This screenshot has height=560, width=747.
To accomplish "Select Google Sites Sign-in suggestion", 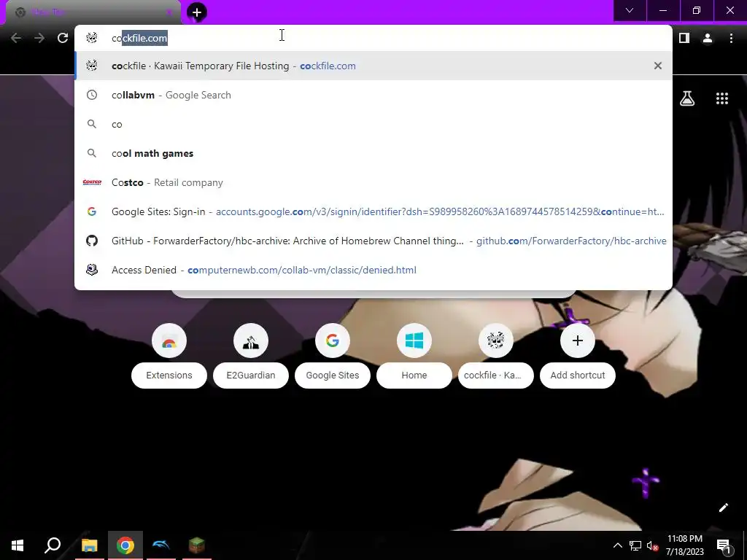I will (x=373, y=211).
